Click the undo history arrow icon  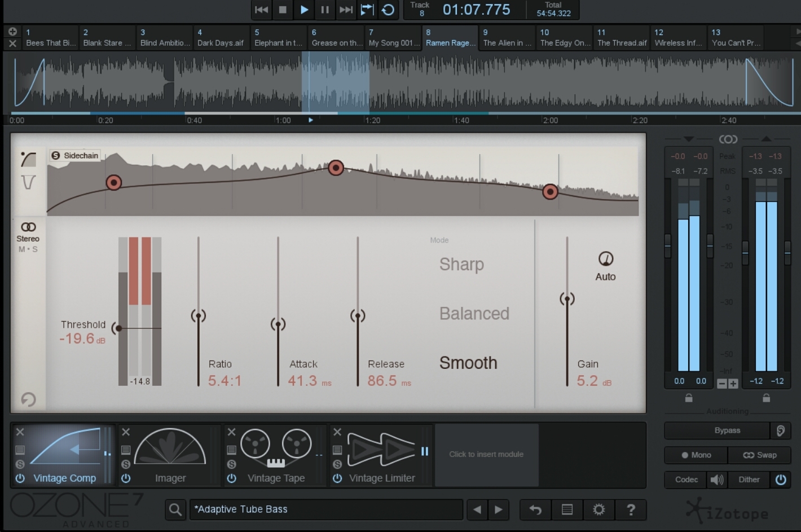click(x=535, y=509)
